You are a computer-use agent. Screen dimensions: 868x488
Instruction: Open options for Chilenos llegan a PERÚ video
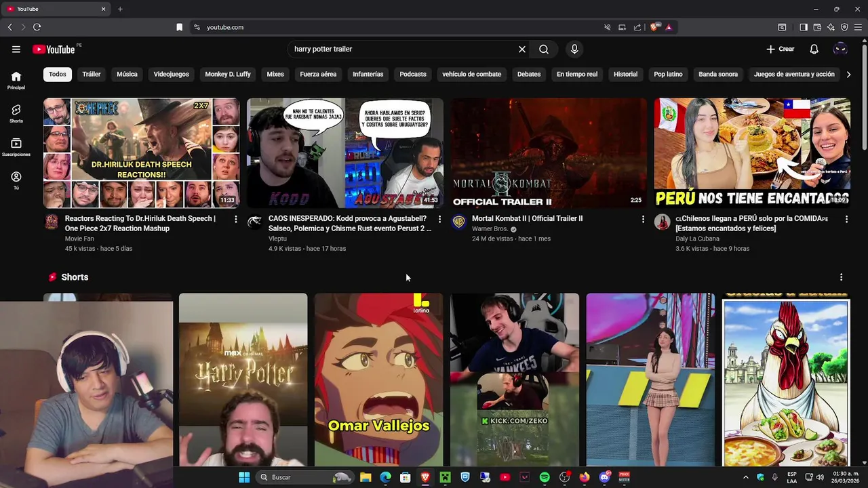[846, 219]
